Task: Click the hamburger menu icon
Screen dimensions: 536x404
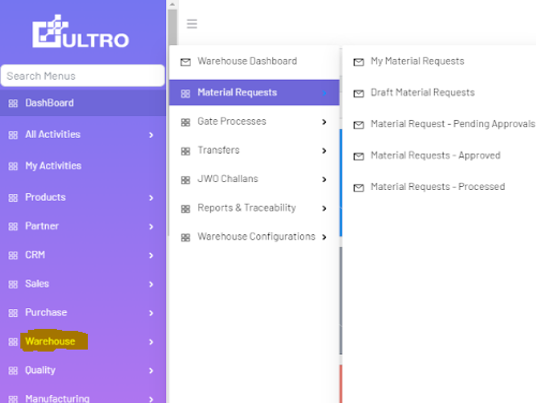Action: coord(192,24)
